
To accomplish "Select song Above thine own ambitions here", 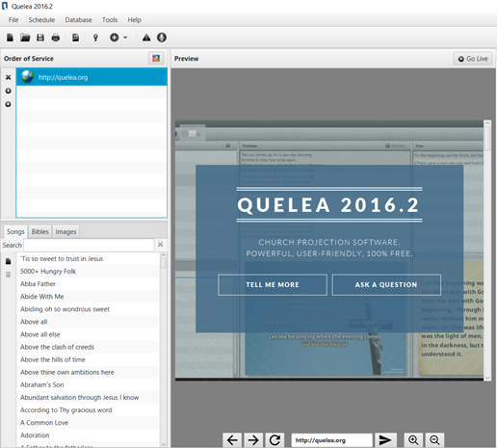I will click(x=89, y=372).
